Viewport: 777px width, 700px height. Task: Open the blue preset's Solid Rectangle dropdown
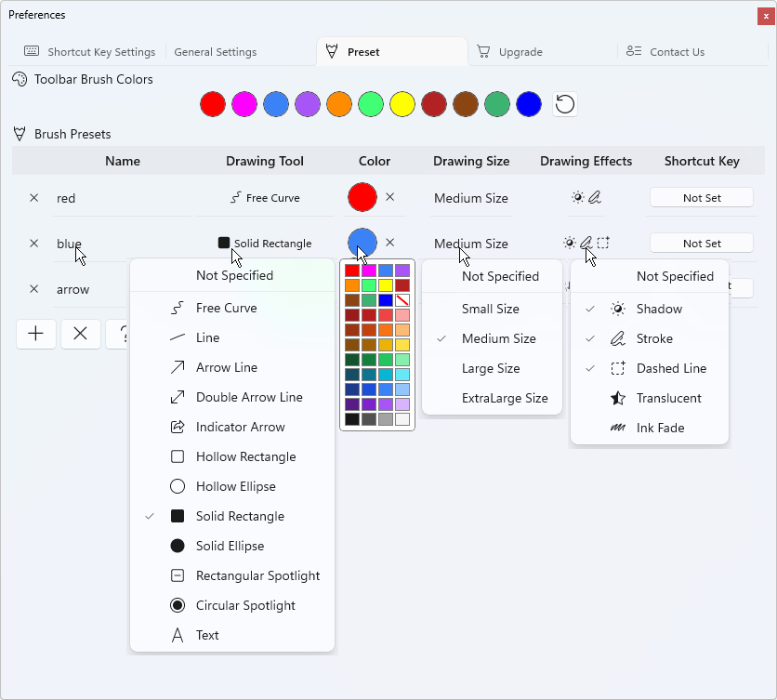tap(265, 244)
